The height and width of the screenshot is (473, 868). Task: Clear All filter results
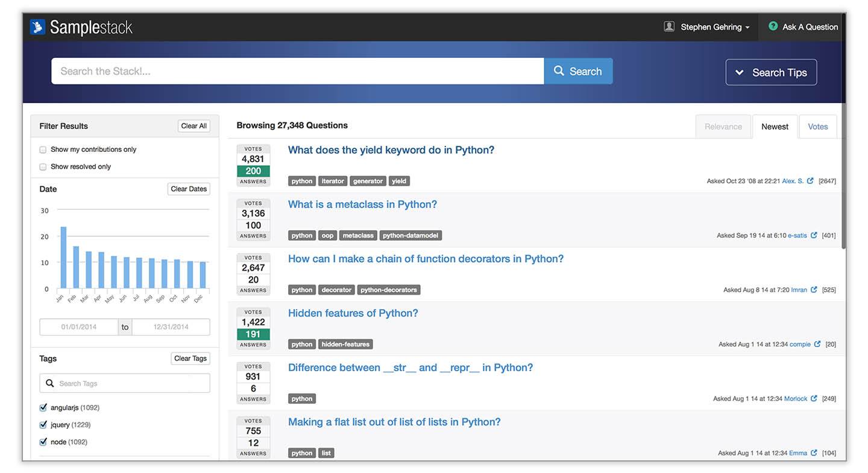[194, 126]
